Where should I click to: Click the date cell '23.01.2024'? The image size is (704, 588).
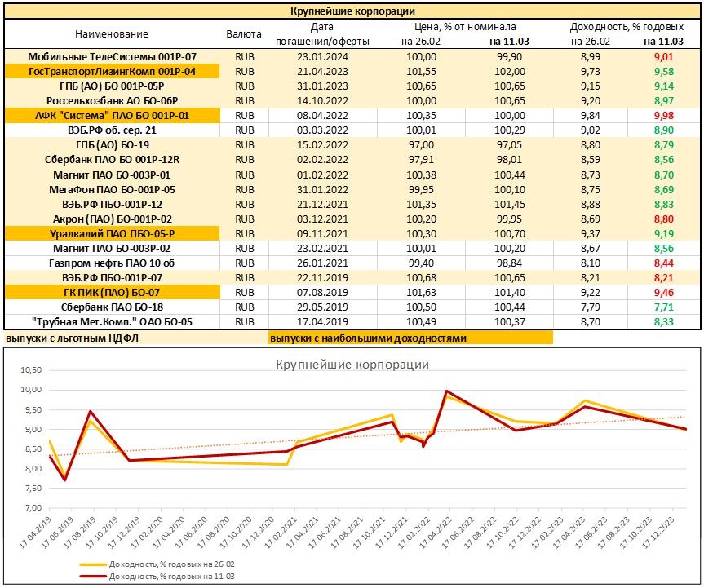322,56
